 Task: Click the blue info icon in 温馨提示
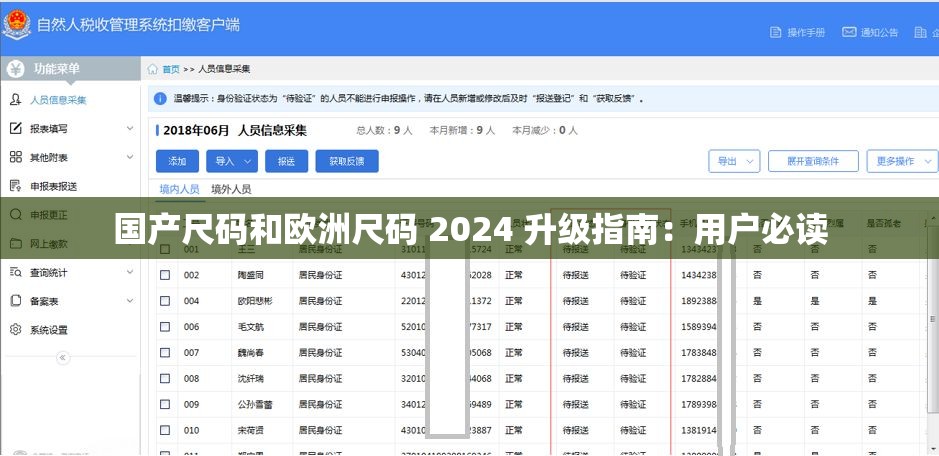(160, 98)
